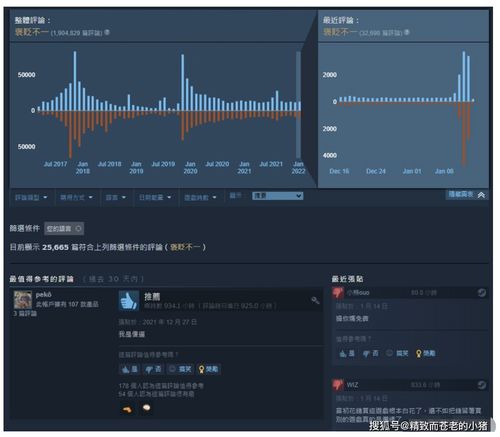Viewport: 500px width, 437px height.
Task: Click thumbs-up recommend icon on pekö's review
Action: point(129,301)
